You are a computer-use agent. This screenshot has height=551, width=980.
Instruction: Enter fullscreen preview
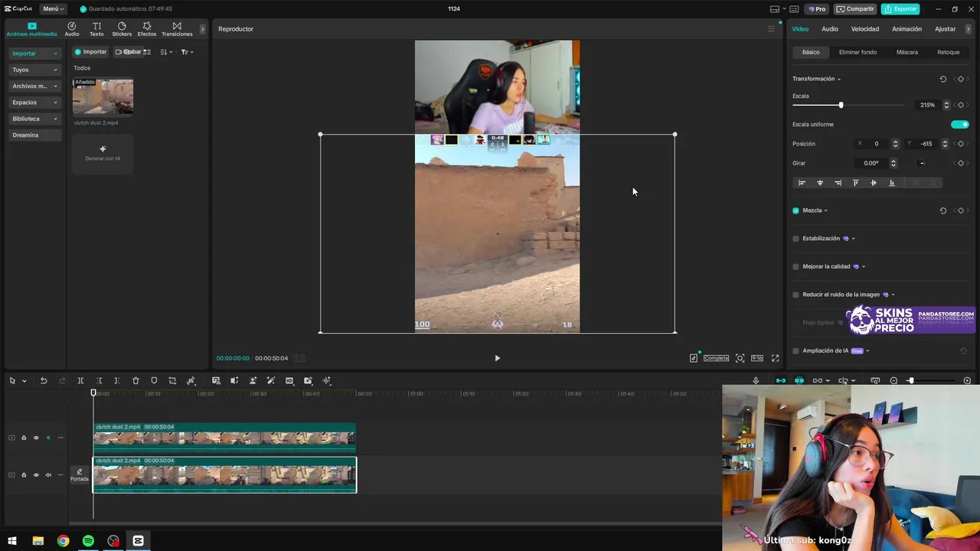pyautogui.click(x=775, y=358)
